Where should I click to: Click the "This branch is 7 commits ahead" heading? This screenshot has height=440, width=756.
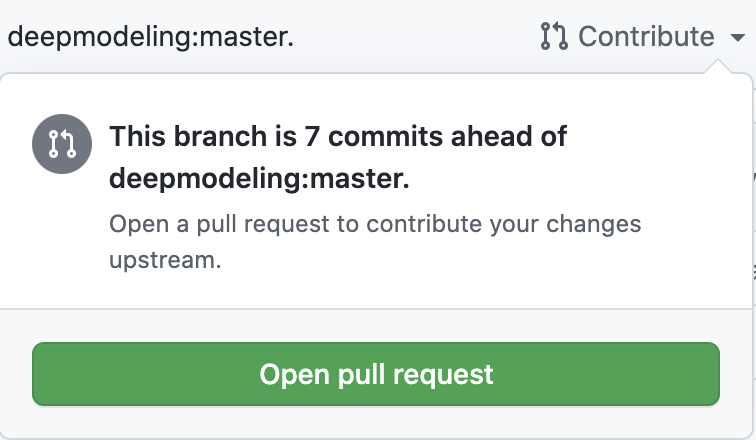(x=337, y=137)
